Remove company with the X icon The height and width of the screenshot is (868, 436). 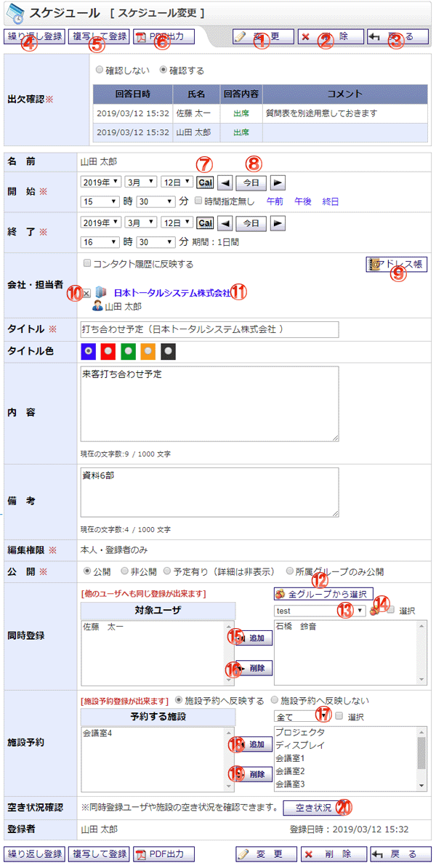[x=87, y=292]
